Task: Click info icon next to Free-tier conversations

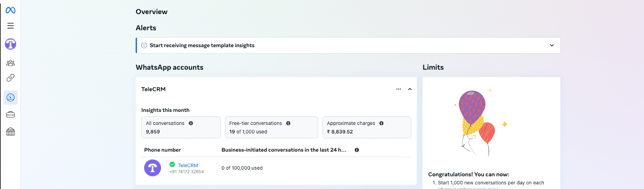Action: point(288,123)
